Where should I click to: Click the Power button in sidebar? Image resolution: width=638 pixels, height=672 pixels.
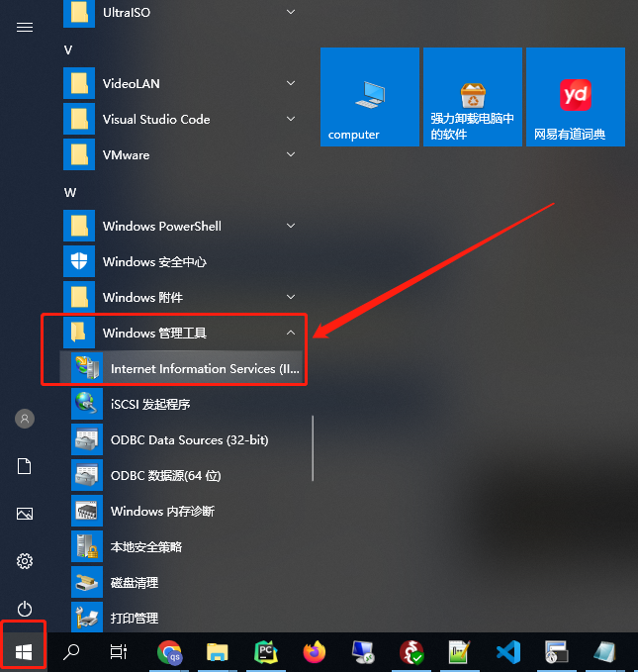25,609
